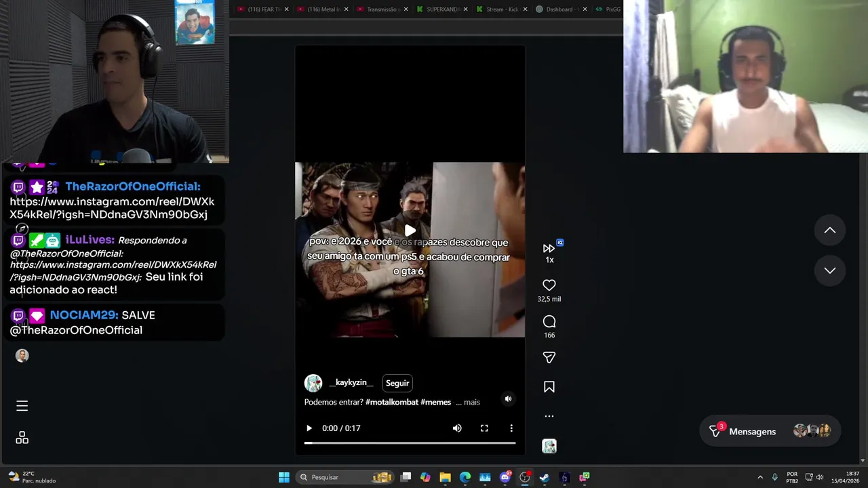Open the audio thumbnail below reel options
Screen dimensions: 868x488
[549, 446]
